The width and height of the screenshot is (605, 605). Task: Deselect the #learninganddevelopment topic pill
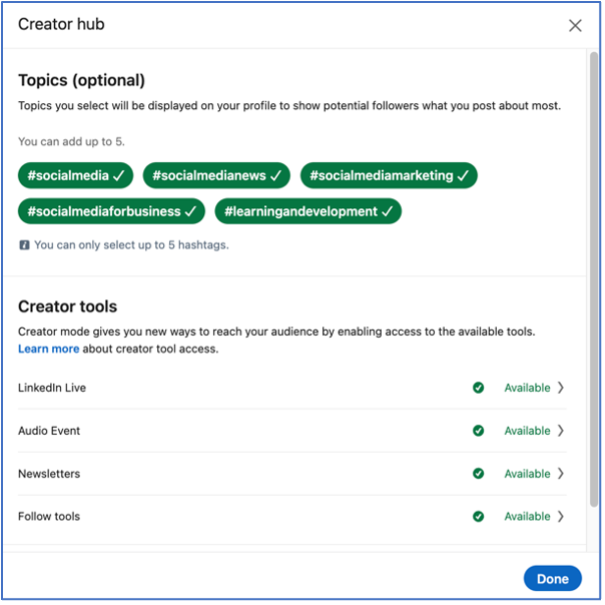(308, 211)
